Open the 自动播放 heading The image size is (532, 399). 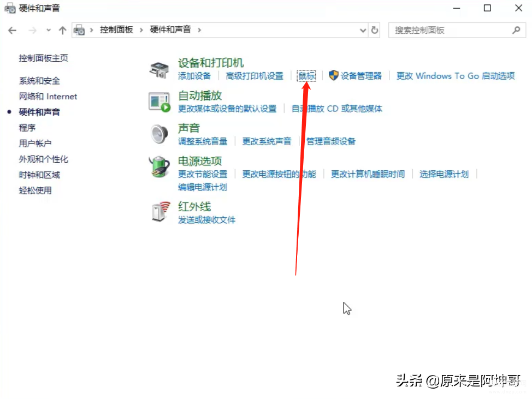200,96
